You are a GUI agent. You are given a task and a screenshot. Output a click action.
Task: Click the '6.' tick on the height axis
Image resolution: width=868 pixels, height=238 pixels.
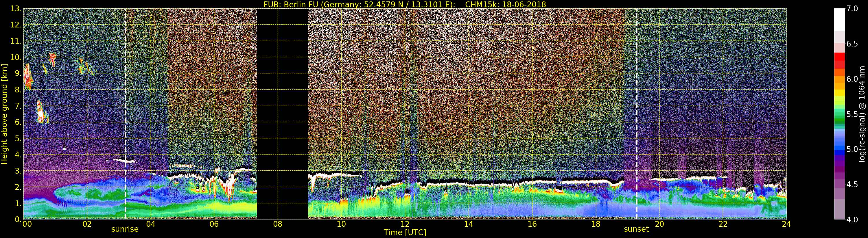[18, 122]
